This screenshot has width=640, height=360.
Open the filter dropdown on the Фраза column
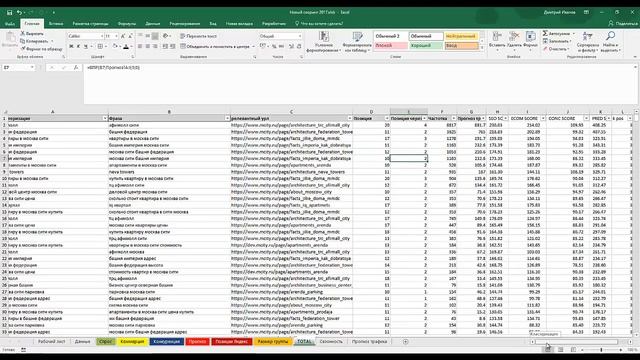point(227,118)
